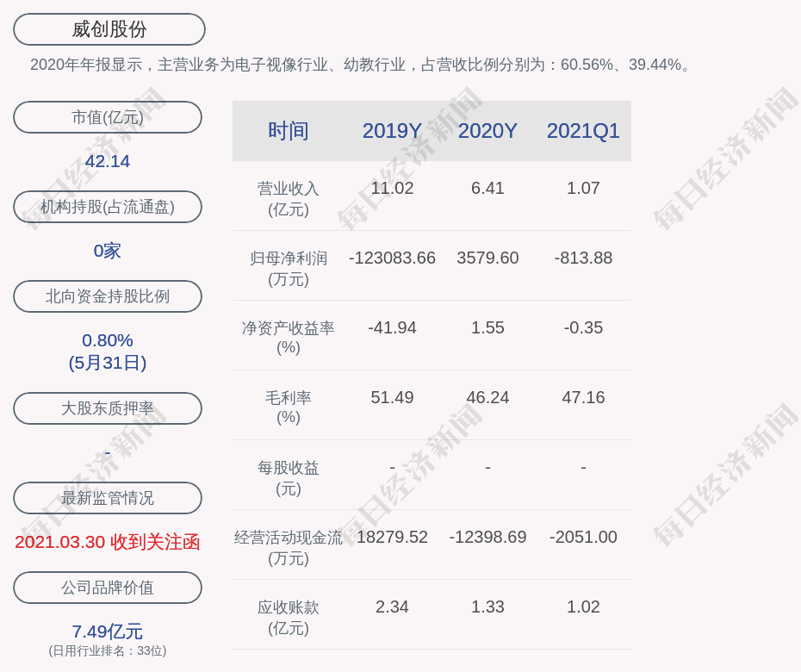Select cash flow value -12398.69

[487, 537]
